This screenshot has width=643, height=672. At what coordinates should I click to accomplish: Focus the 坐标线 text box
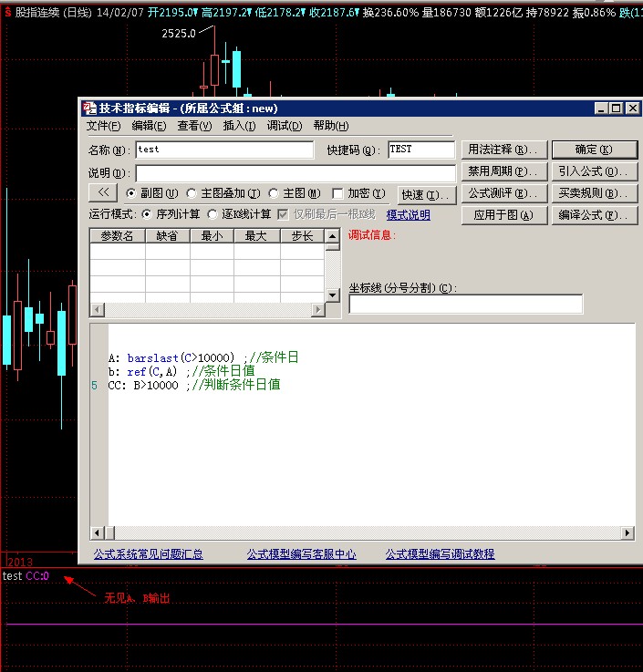tap(465, 304)
